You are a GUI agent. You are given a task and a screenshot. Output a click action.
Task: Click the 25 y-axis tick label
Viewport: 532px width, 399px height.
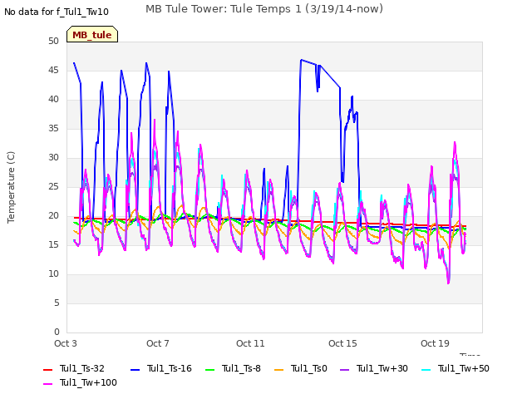tap(53, 186)
